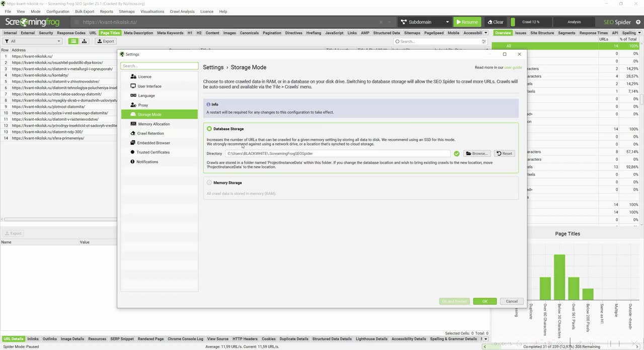Expand more right-panel tabs dropdown arrow

[x=639, y=33]
